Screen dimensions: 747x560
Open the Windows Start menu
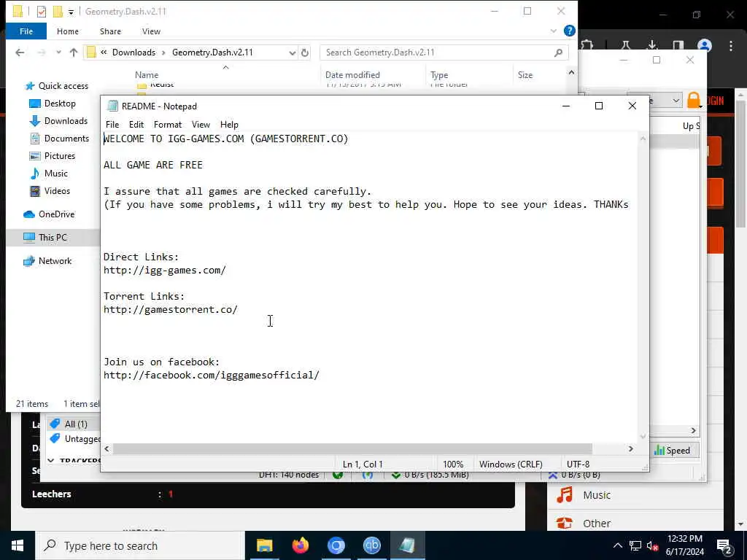pyautogui.click(x=18, y=545)
